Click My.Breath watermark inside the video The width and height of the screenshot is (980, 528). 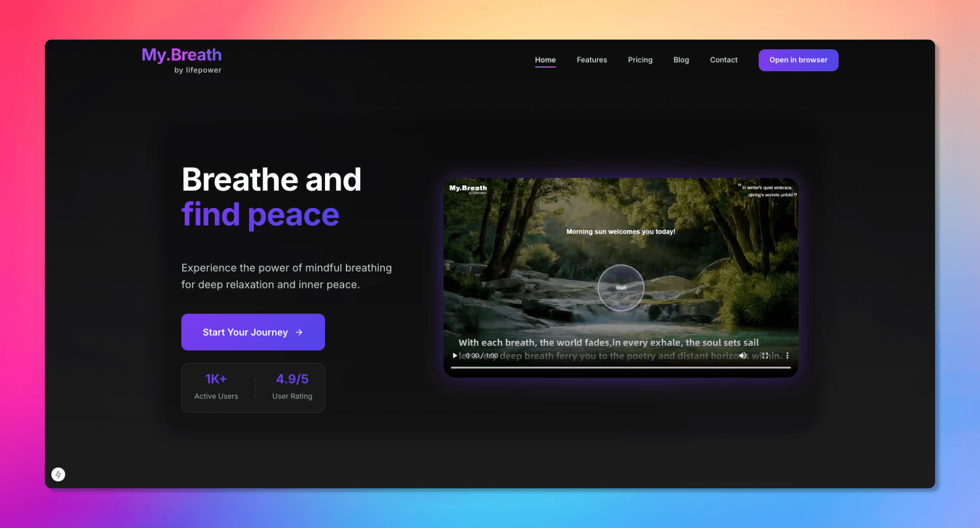point(468,189)
